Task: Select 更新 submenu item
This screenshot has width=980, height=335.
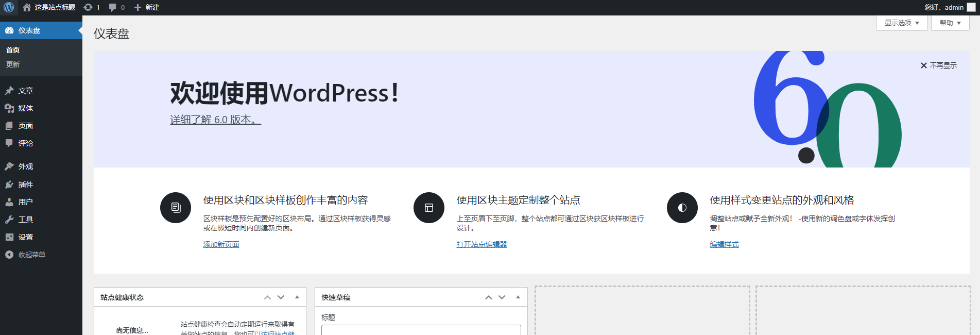Action: (13, 64)
